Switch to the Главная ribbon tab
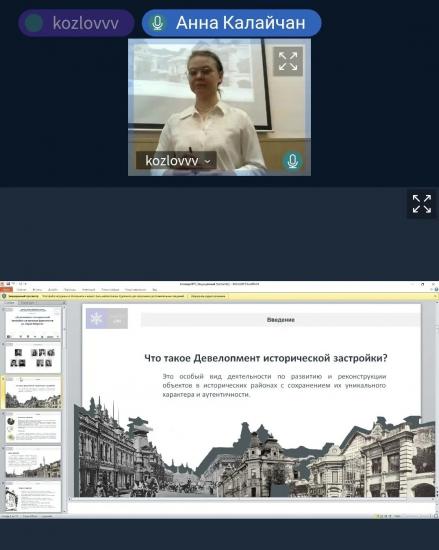Image resolution: width=439 pixels, height=550 pixels. 21,290
